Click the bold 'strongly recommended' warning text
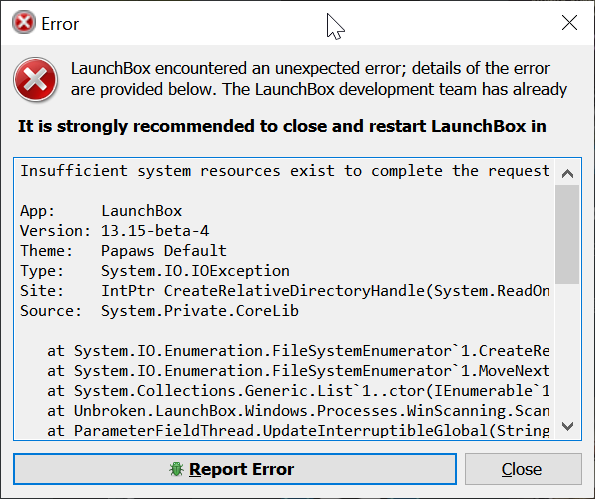The width and height of the screenshot is (595, 499). click(x=282, y=126)
